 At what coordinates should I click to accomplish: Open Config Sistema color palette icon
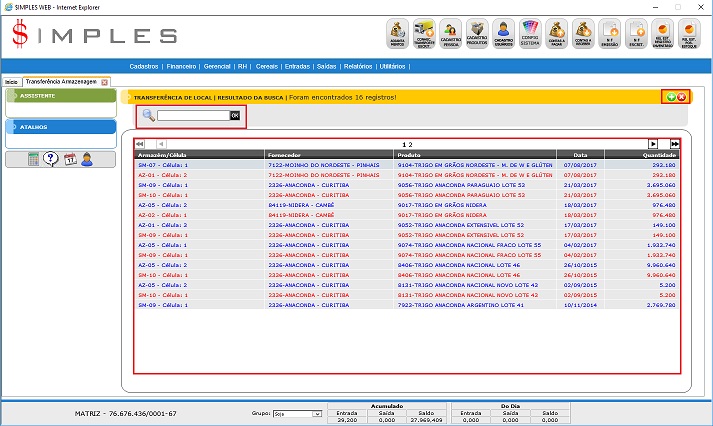531,34
